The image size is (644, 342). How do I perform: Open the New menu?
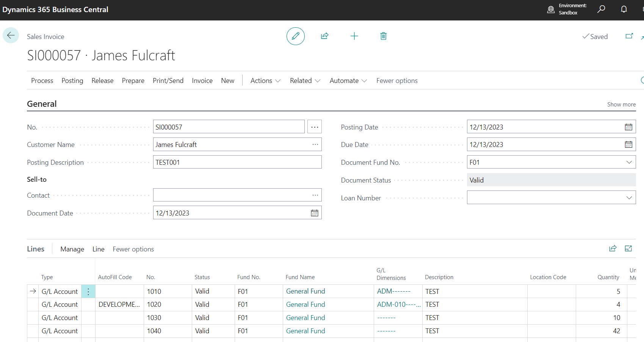[227, 81]
